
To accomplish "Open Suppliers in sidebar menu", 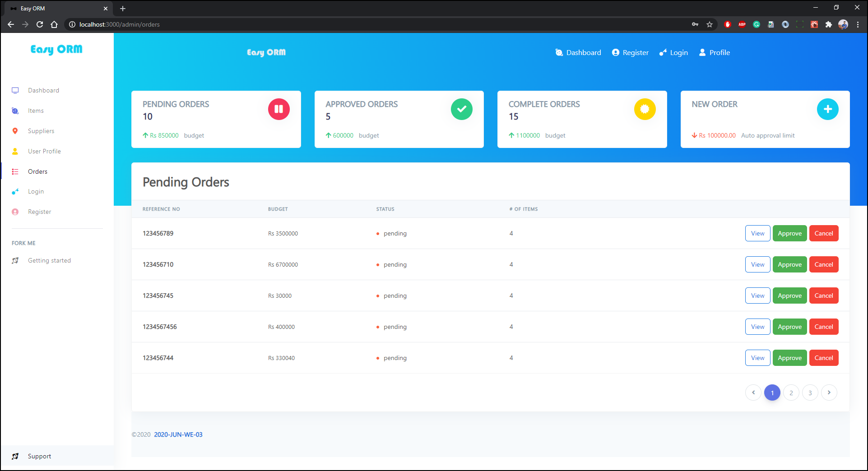I will pyautogui.click(x=41, y=131).
